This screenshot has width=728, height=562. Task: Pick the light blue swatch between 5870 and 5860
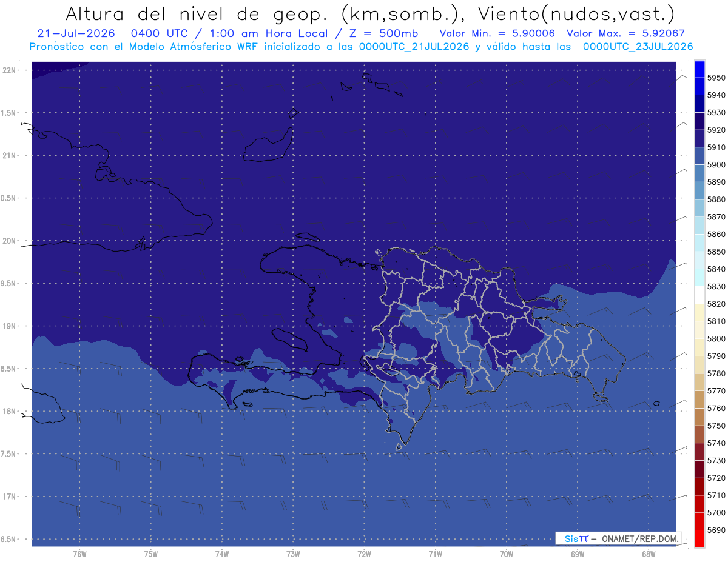point(699,226)
